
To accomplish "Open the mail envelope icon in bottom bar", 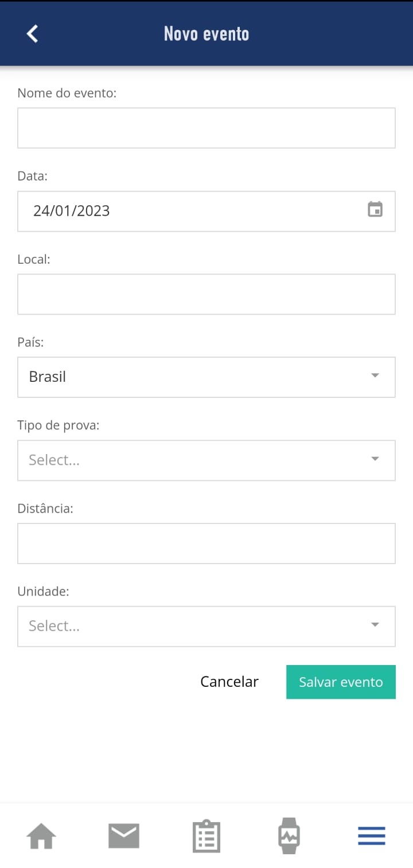I will tap(124, 836).
